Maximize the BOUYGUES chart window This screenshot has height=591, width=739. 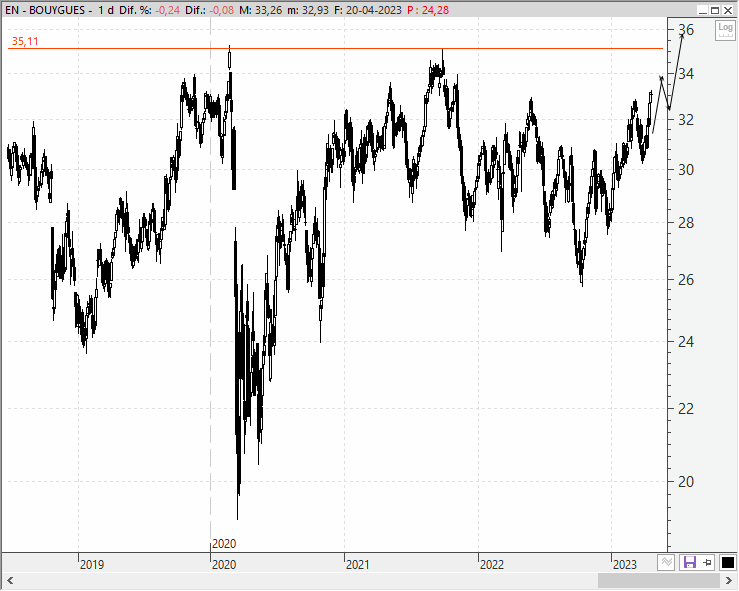(x=715, y=10)
